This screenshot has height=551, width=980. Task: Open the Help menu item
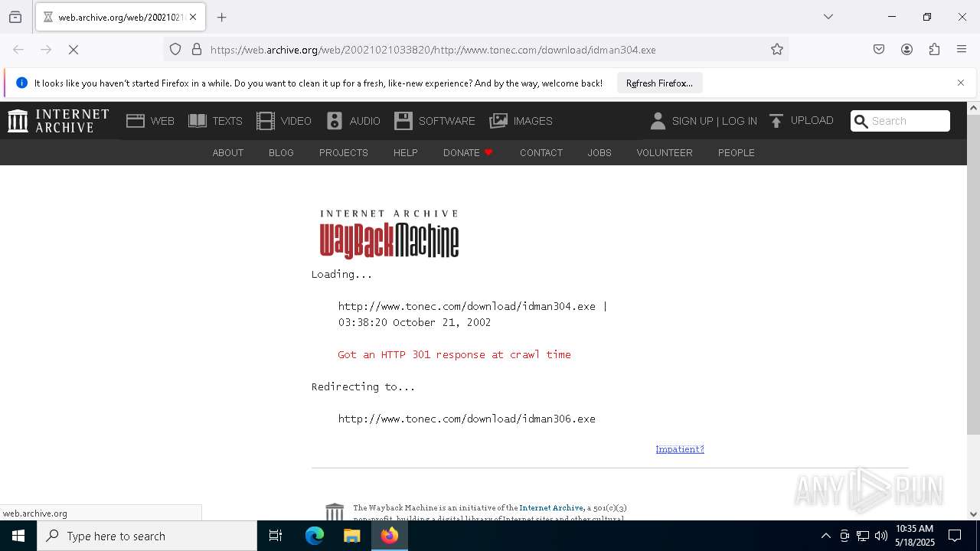click(x=405, y=152)
